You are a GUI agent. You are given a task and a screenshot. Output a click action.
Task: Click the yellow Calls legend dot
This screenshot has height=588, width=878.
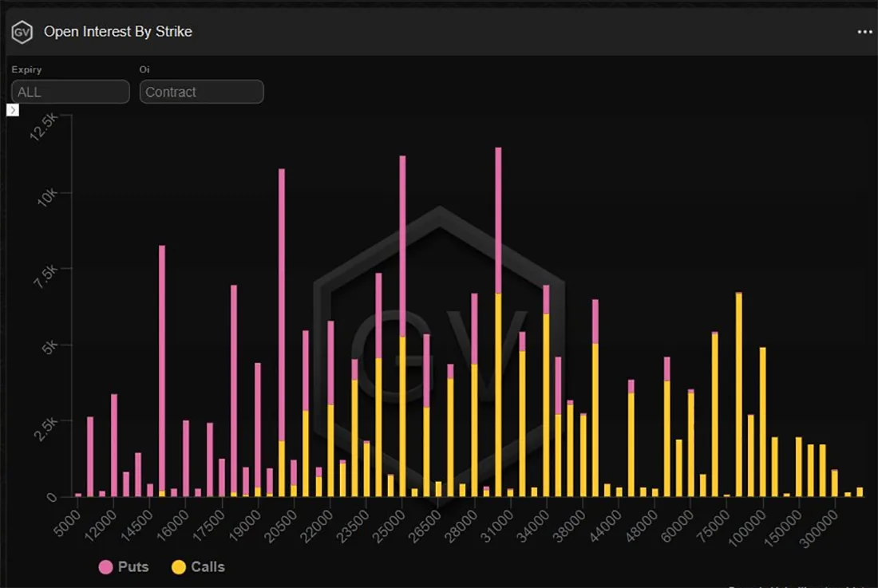pos(178,567)
